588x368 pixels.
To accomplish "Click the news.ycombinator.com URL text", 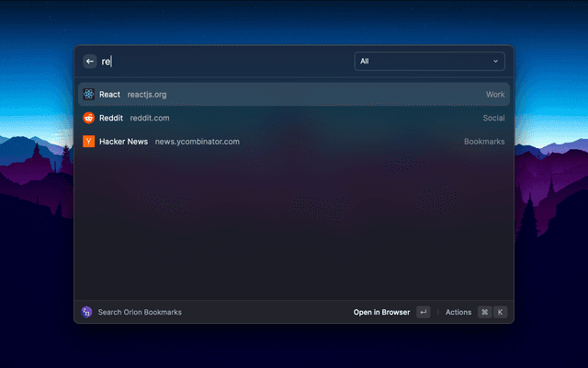I will [197, 142].
